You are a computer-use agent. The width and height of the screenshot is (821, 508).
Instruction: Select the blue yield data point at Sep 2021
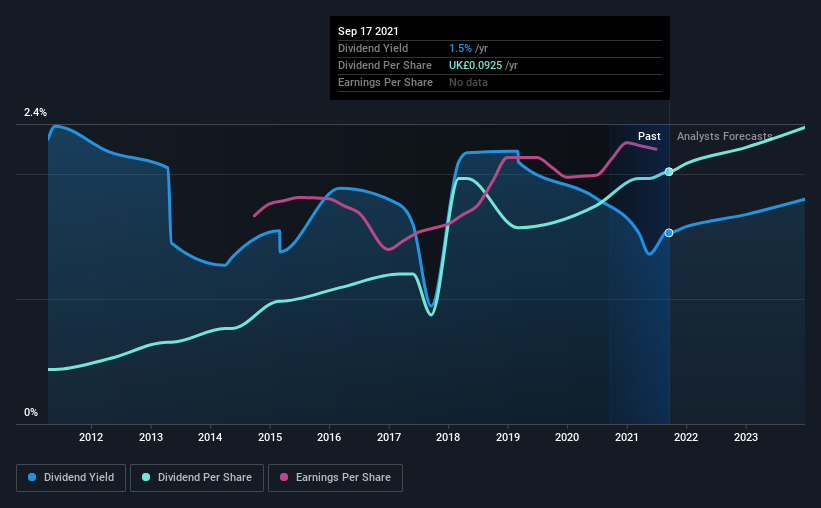tap(669, 233)
